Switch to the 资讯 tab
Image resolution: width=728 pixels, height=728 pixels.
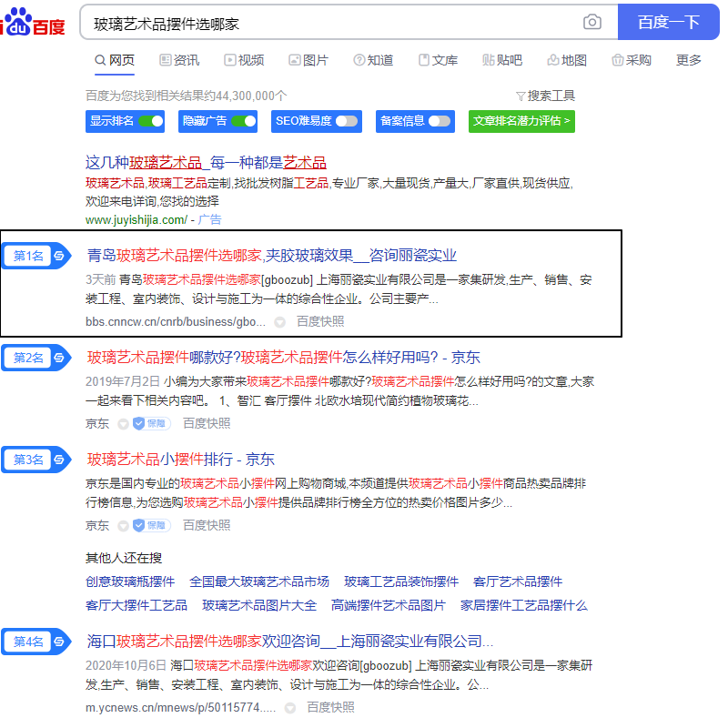[179, 60]
